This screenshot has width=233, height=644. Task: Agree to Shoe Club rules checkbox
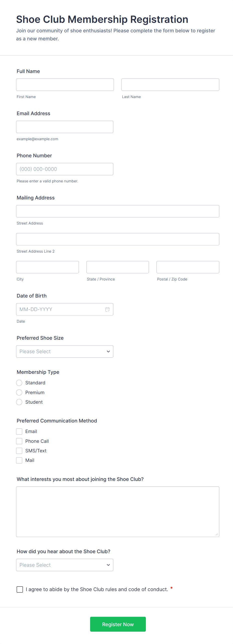tap(20, 589)
